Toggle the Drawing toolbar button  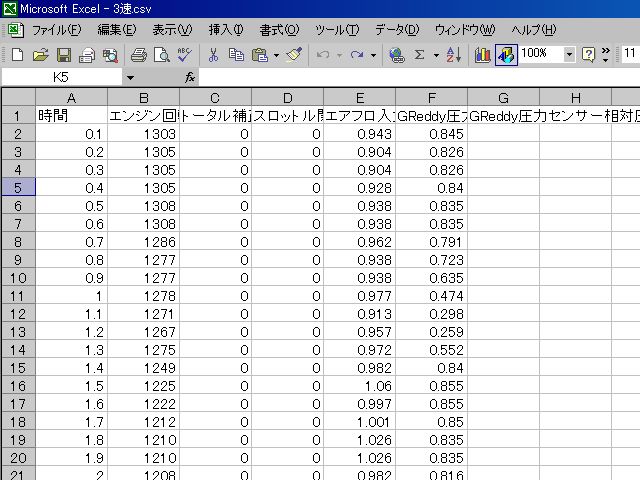click(506, 55)
